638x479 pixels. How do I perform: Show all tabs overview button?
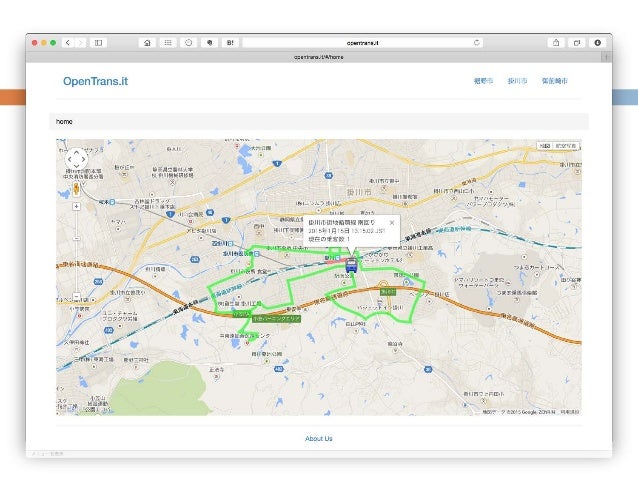click(x=577, y=43)
